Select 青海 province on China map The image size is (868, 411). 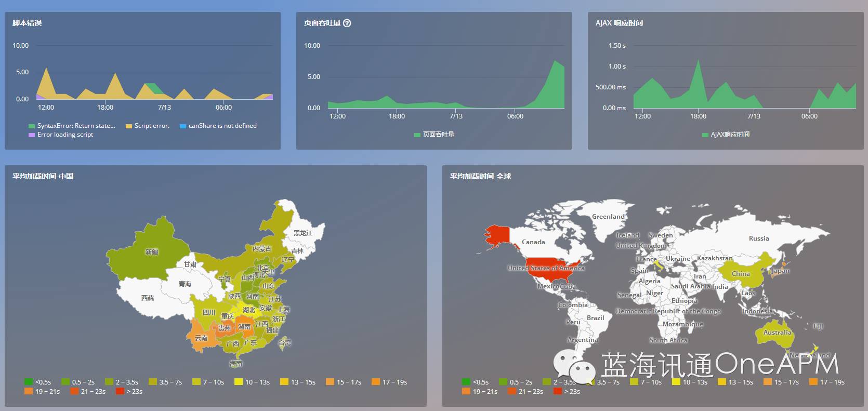point(185,284)
